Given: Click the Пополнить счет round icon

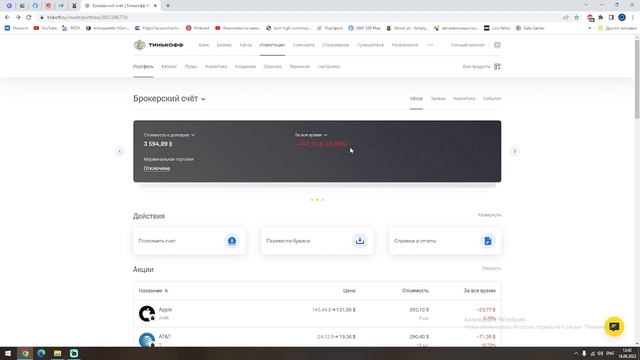Looking at the screenshot, I should [232, 241].
